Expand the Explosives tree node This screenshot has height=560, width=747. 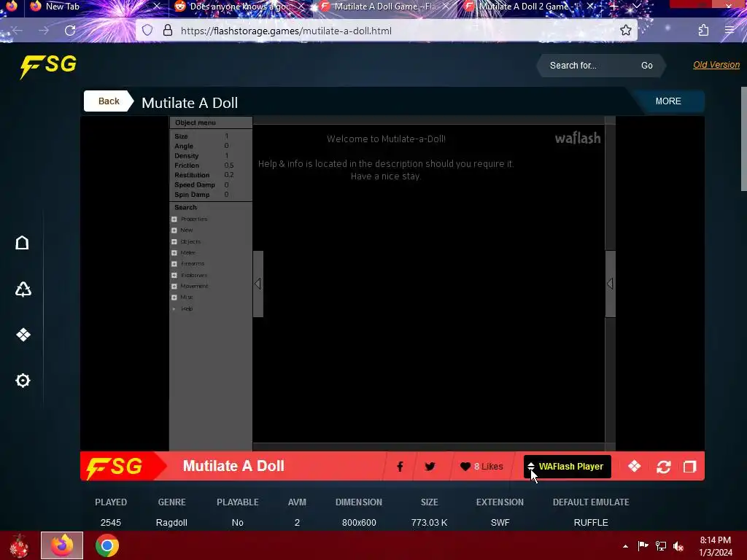[x=174, y=275]
